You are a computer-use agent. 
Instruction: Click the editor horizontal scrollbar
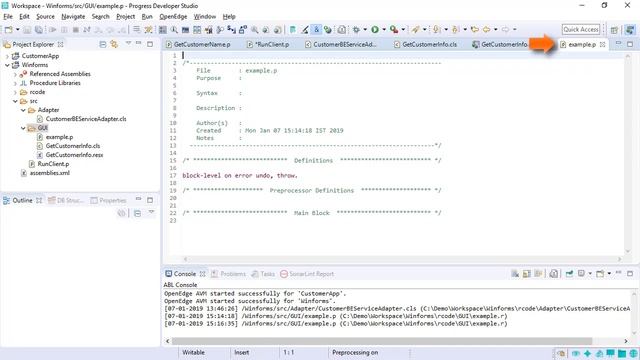pos(402,259)
